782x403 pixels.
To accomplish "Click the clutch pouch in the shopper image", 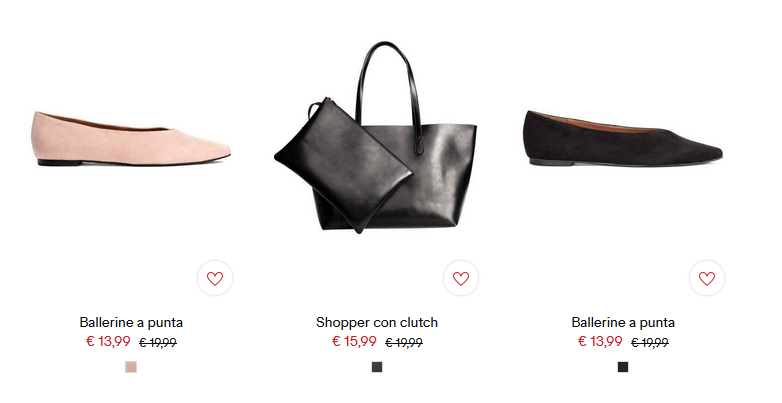I will click(343, 165).
